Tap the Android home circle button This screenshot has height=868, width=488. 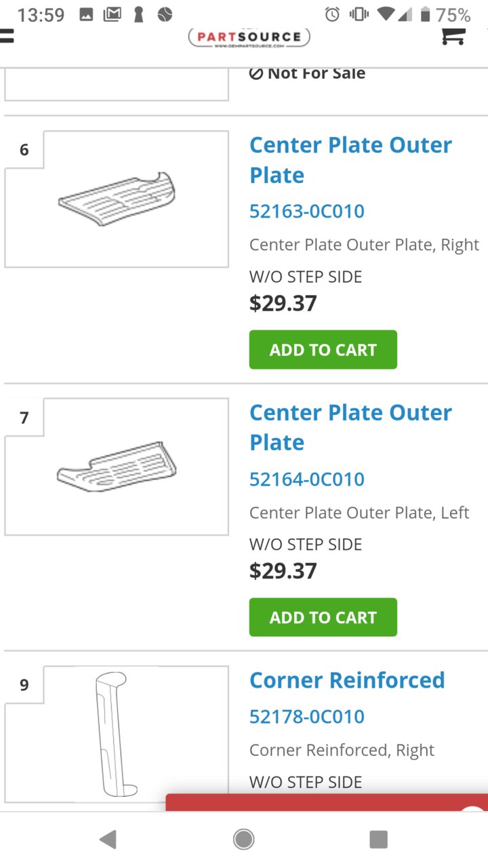[x=244, y=840]
